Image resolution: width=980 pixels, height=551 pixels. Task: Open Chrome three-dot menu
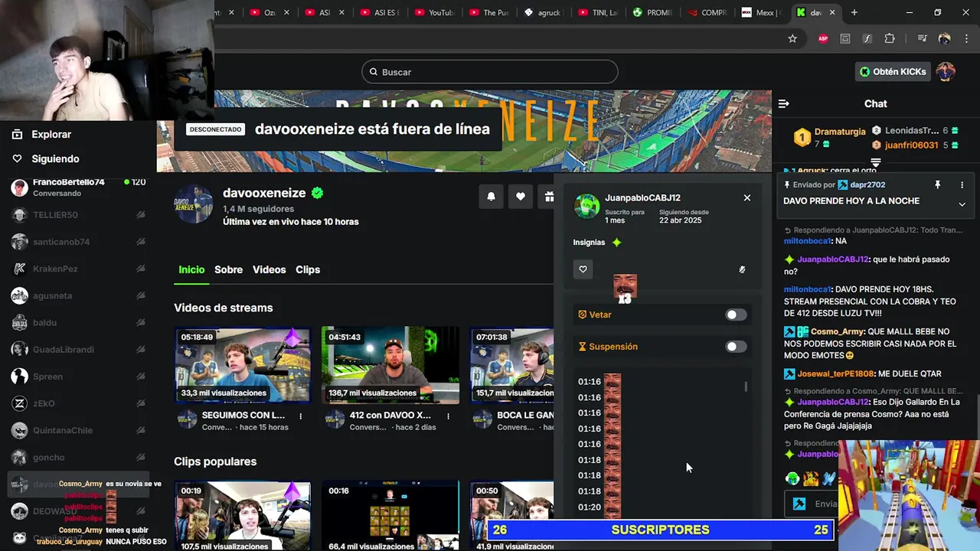pos(967,38)
